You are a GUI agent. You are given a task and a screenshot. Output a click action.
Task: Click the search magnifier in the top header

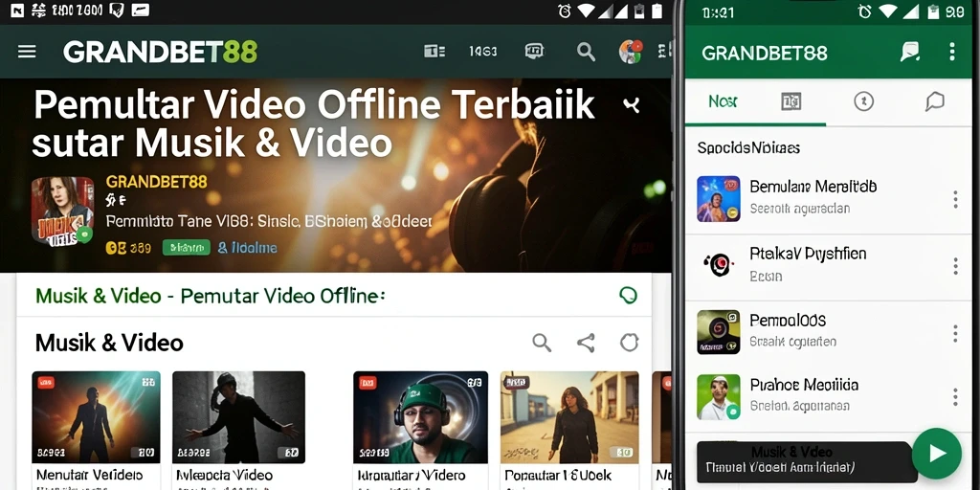[586, 52]
